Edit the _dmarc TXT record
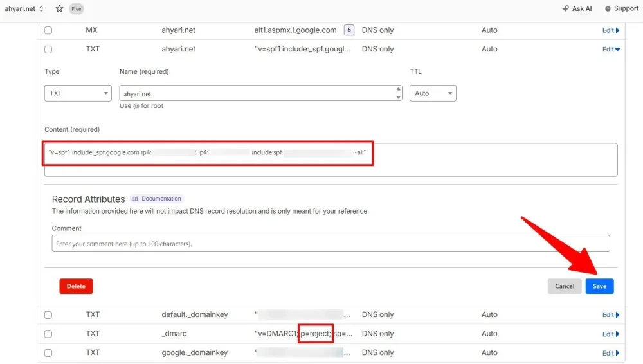Screen dimensions: 643x364 pyautogui.click(x=611, y=334)
